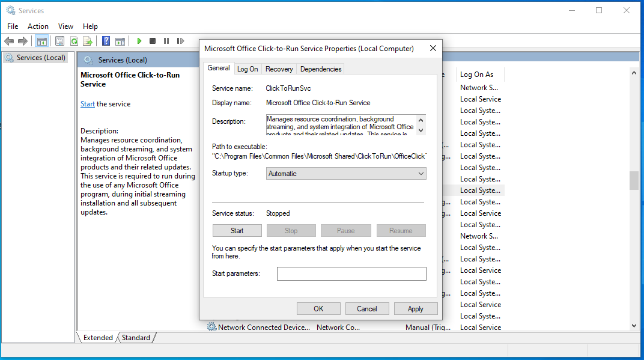Switch to the Dependencies tab
Viewport: 644px width, 360px height.
pyautogui.click(x=321, y=69)
